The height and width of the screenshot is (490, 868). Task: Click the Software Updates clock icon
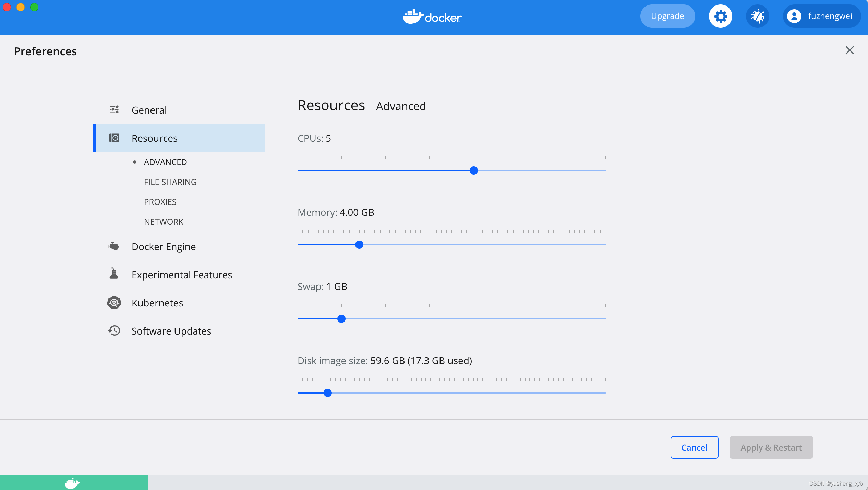114,331
